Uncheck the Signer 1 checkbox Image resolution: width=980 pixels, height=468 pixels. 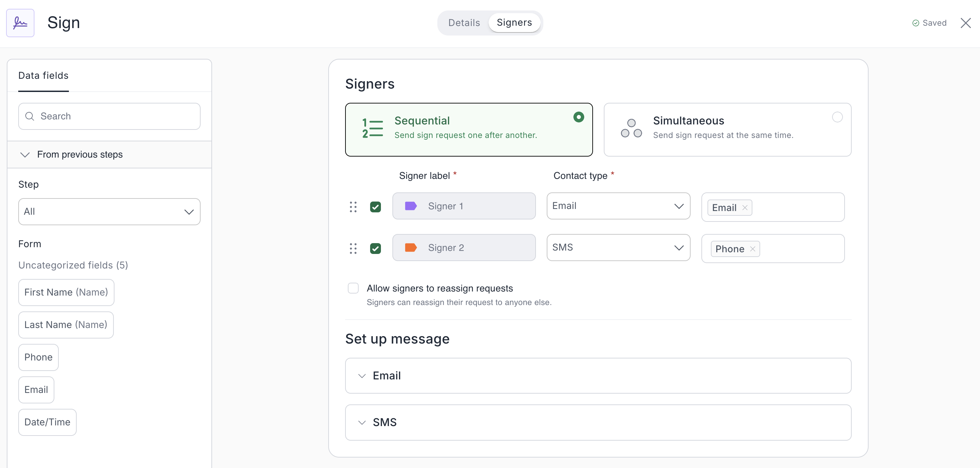375,207
